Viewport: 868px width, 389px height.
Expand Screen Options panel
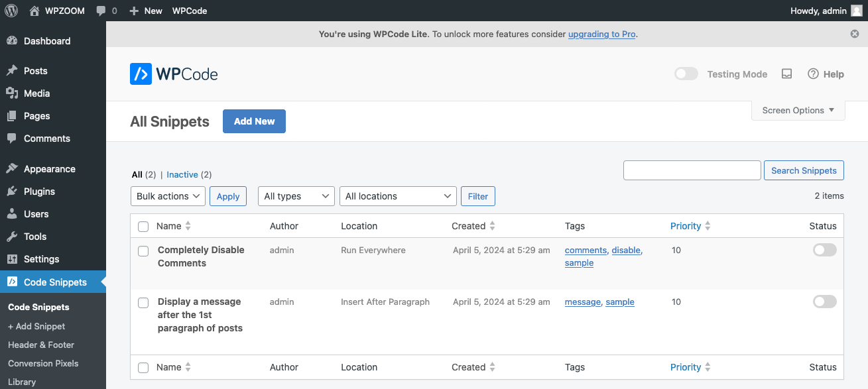pos(798,111)
